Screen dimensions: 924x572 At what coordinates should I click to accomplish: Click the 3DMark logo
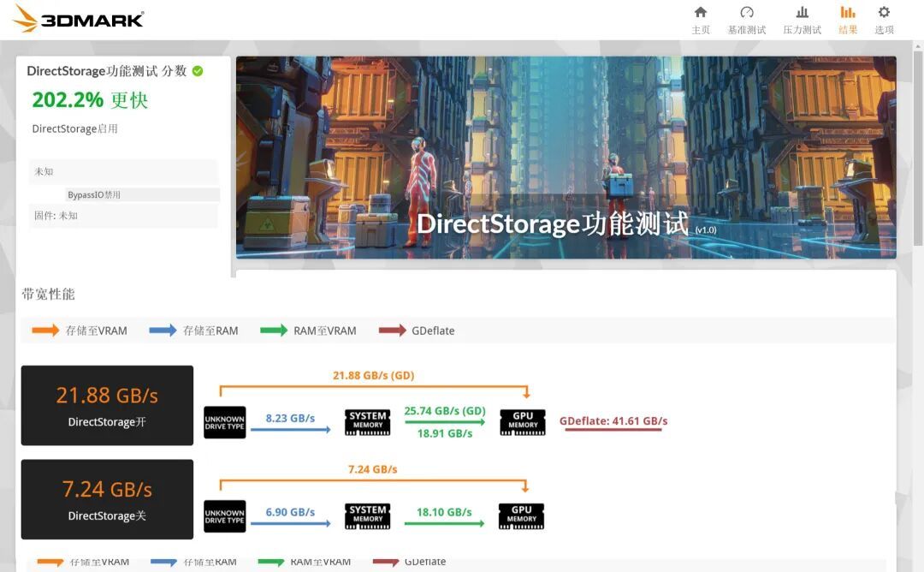[x=79, y=18]
